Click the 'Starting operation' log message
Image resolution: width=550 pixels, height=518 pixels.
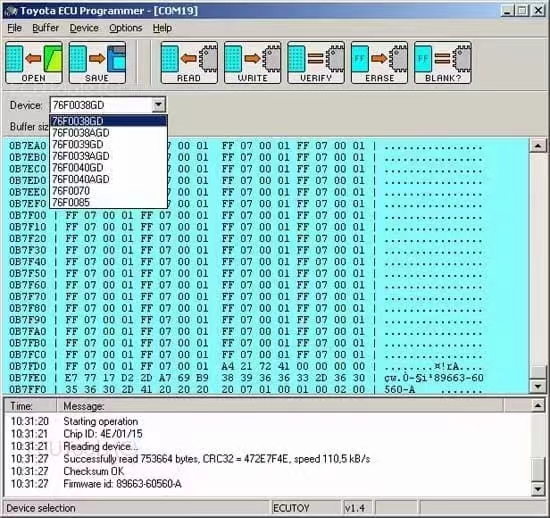pyautogui.click(x=101, y=421)
